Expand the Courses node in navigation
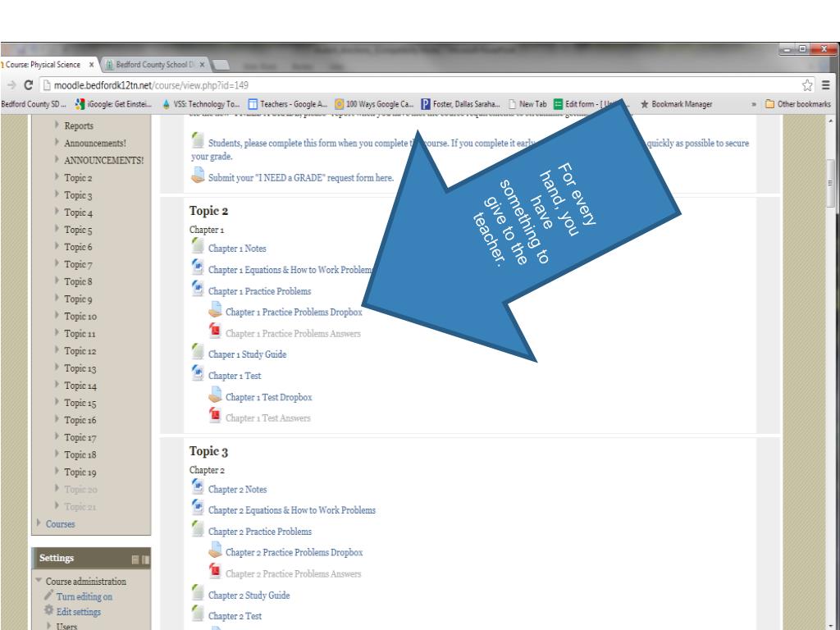This screenshot has height=630, width=840. pyautogui.click(x=39, y=523)
